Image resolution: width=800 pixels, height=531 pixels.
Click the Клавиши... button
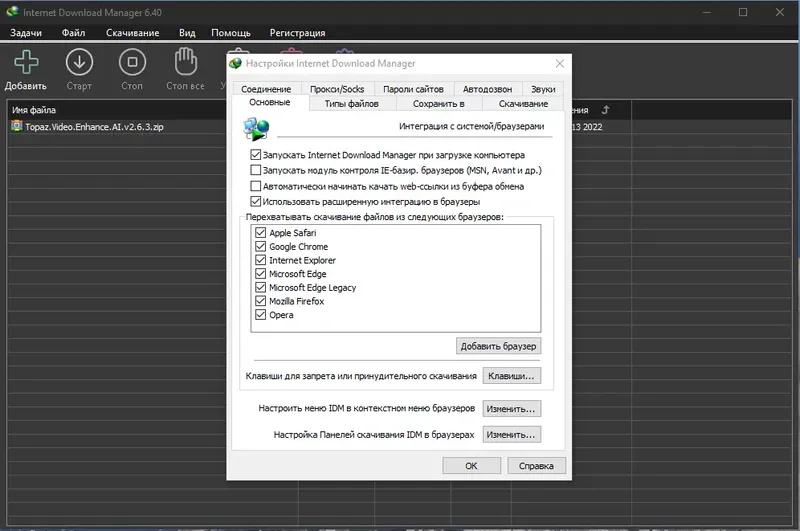(x=511, y=376)
